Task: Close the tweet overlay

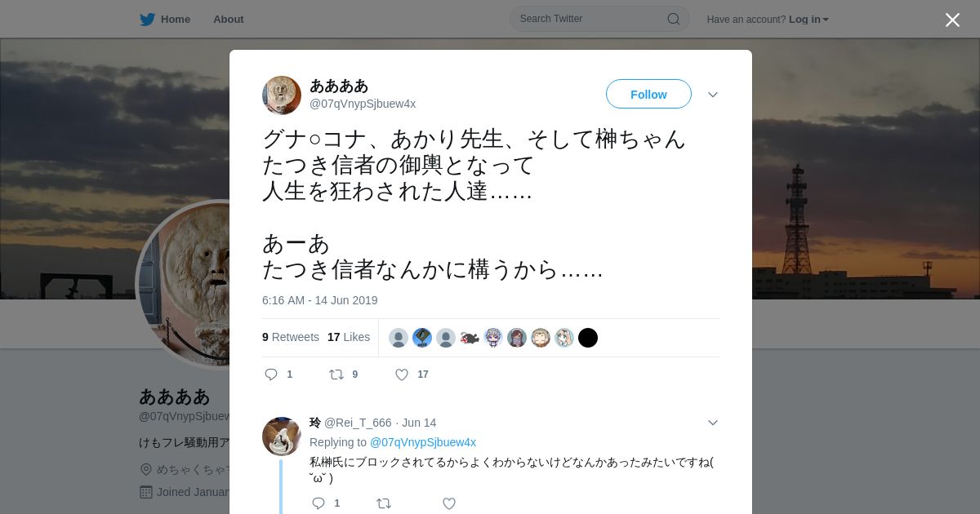Action: pyautogui.click(x=952, y=20)
